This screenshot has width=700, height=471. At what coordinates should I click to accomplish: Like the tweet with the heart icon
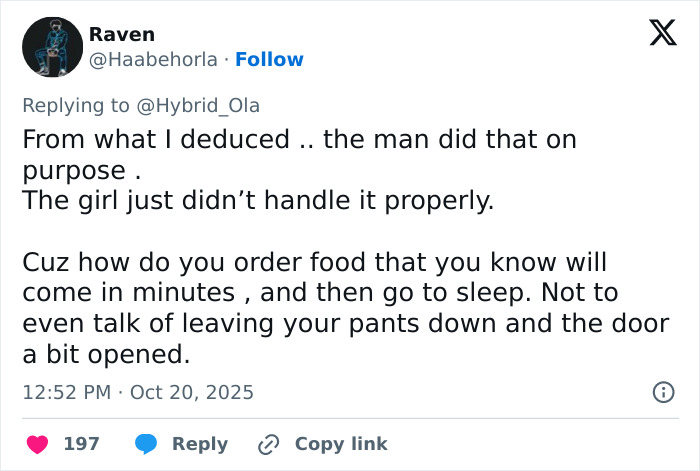pyautogui.click(x=37, y=443)
